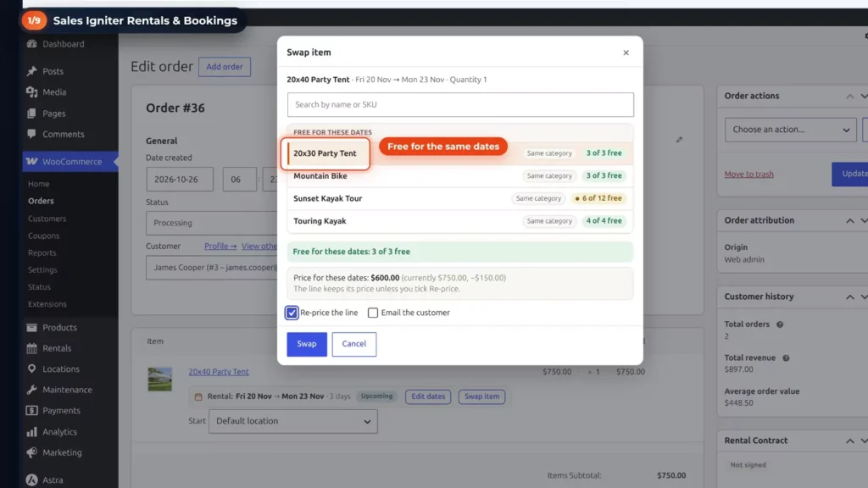Click the 6 of 12 free badge
Image resolution: width=868 pixels, height=488 pixels.
(598, 198)
